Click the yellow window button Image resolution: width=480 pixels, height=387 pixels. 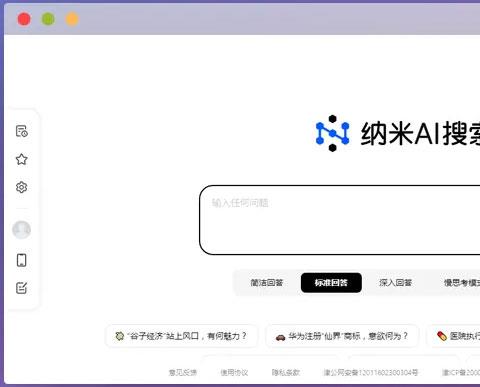coord(72,19)
